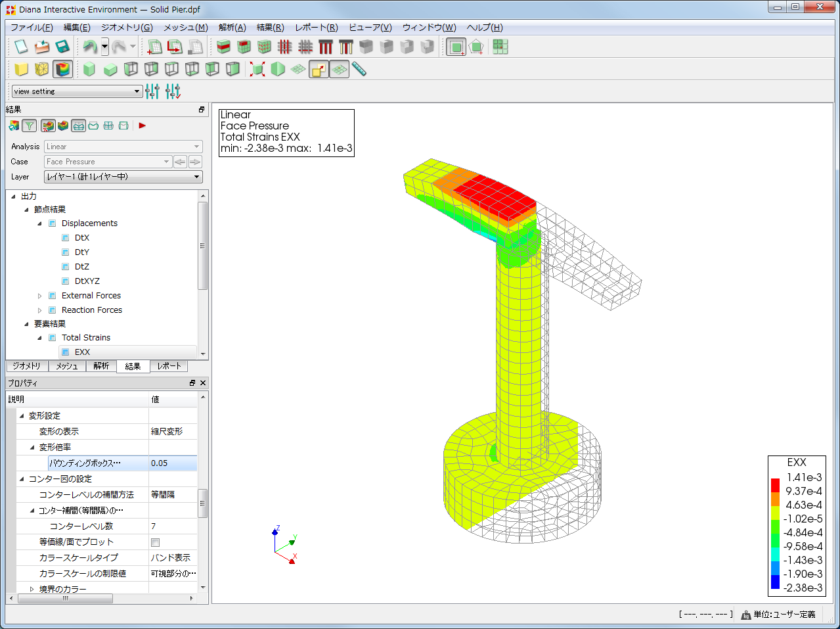Viewport: 840px width, 629px height.
Task: Open the view setting combo box
Action: pos(77,91)
